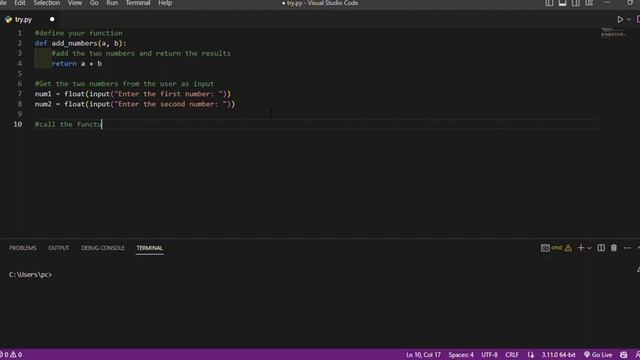Click the 'return a + b' code line

pyautogui.click(x=77, y=64)
